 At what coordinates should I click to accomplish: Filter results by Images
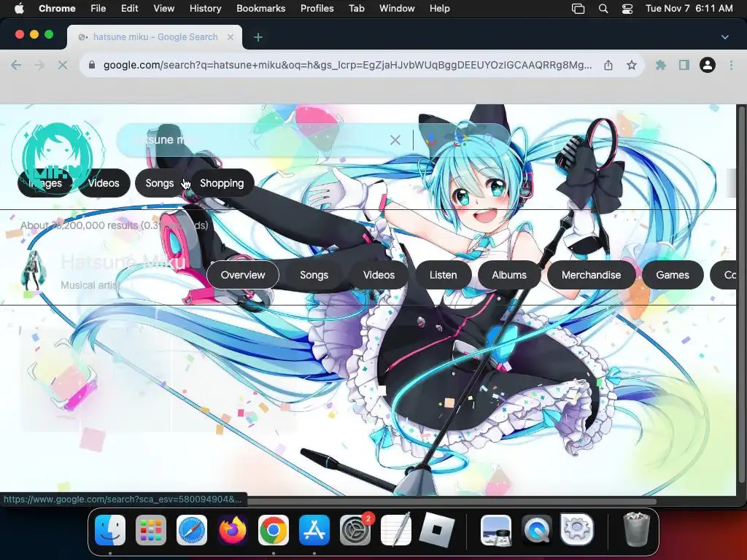pos(45,183)
